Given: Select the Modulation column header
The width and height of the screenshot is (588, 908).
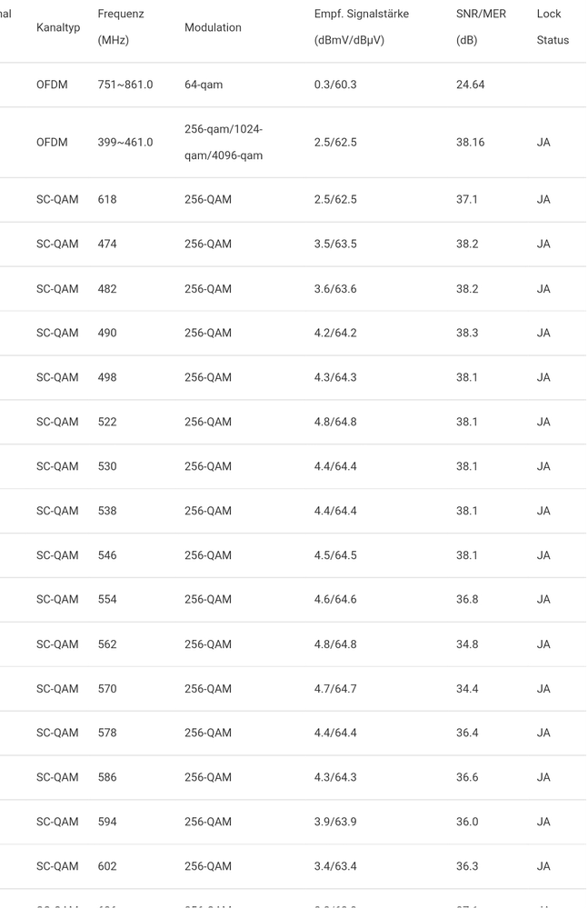Looking at the screenshot, I should click(x=213, y=27).
